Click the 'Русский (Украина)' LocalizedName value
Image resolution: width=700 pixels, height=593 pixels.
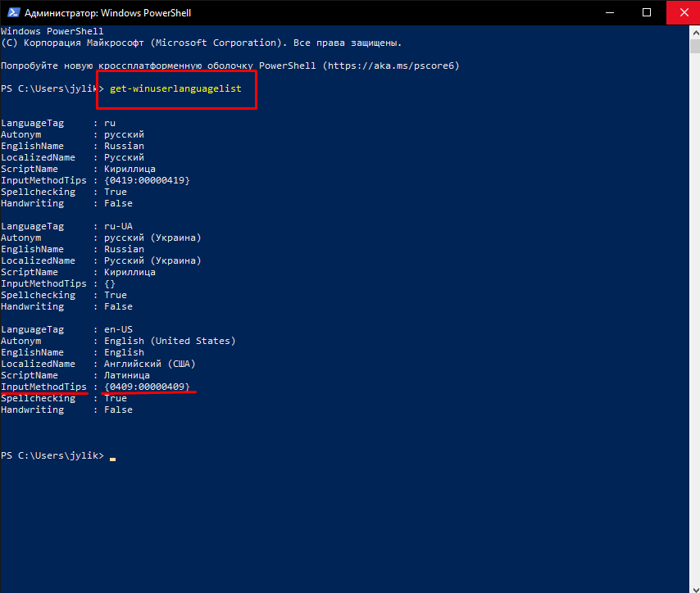point(152,260)
